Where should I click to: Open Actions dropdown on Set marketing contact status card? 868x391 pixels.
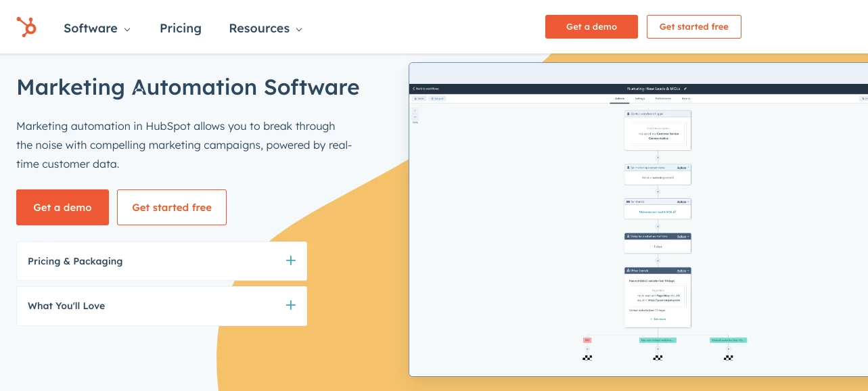coord(683,167)
